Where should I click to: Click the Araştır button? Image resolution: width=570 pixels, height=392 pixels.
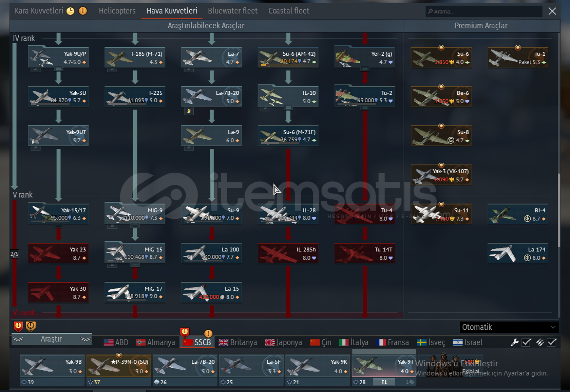point(51,339)
